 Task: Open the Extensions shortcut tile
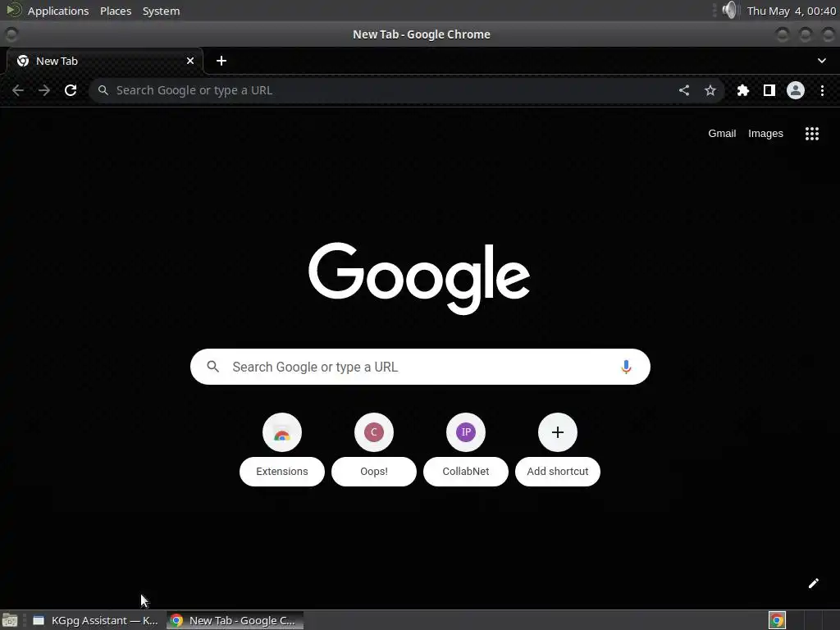(282, 449)
